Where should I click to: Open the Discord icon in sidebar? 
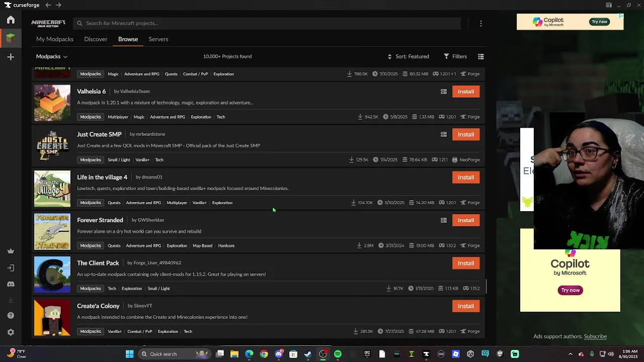click(11, 284)
